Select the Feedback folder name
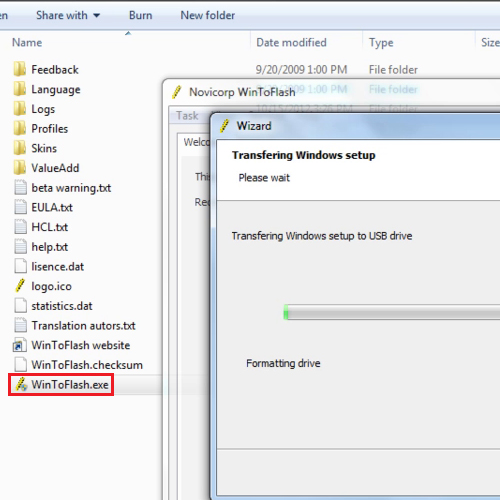Image resolution: width=500 pixels, height=500 pixels. pos(55,70)
